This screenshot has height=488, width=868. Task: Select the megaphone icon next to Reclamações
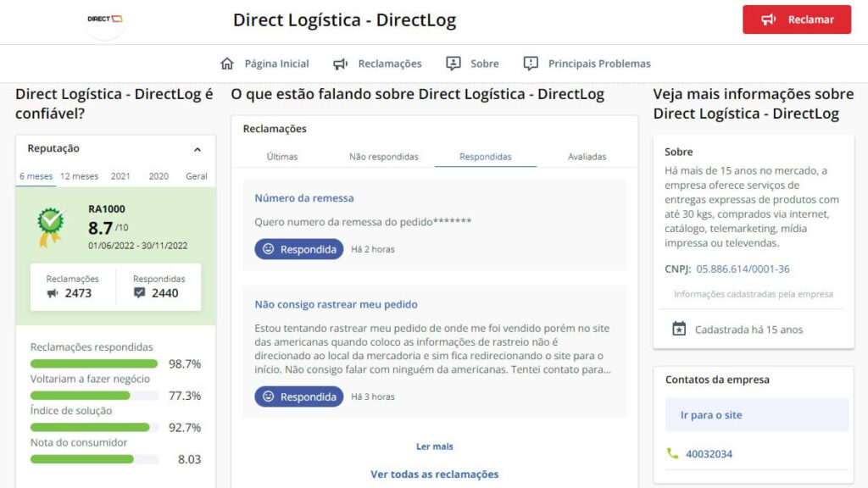click(x=340, y=63)
